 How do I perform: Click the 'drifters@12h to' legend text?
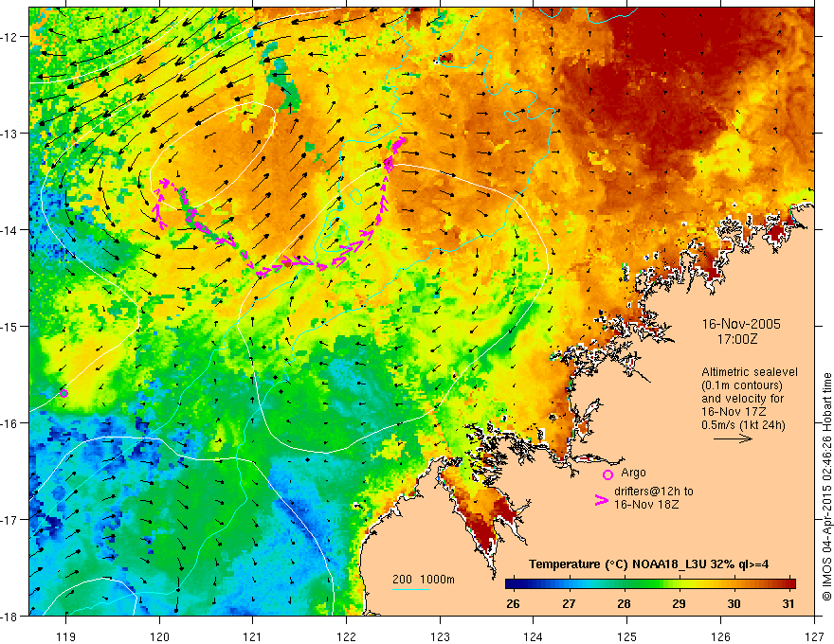pos(654,492)
